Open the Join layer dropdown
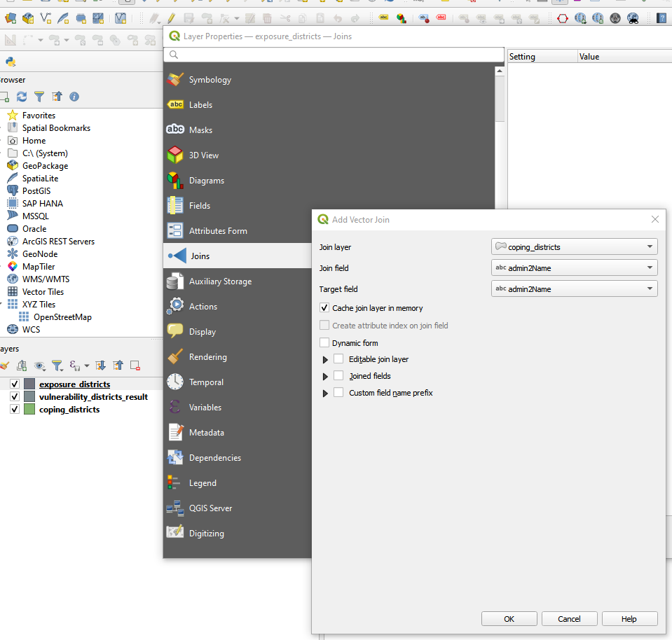 tap(574, 246)
